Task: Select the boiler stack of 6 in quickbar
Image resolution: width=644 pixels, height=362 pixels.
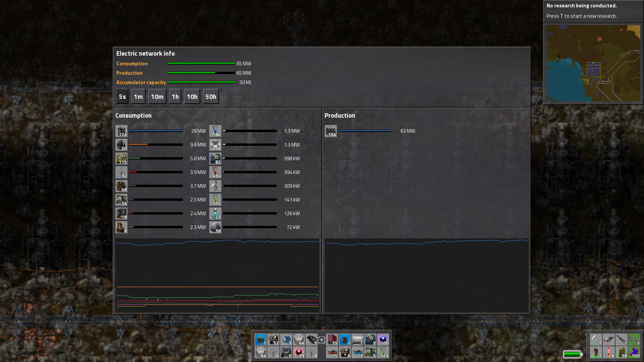Action: click(x=345, y=352)
